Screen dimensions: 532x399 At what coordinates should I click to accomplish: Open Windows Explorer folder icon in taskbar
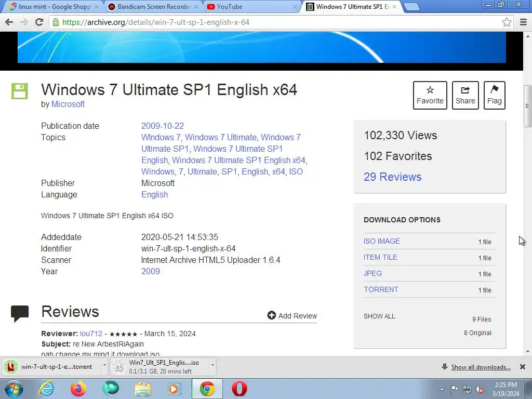coord(143,389)
